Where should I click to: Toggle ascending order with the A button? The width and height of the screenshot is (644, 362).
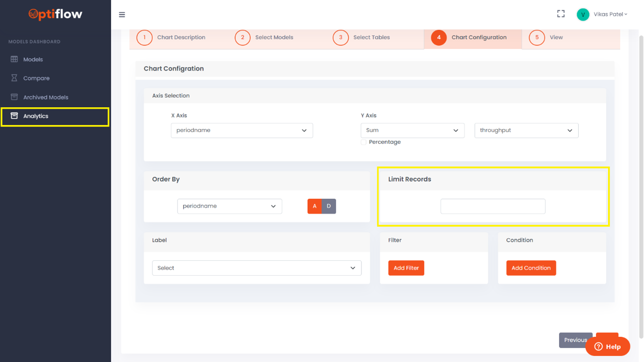click(314, 206)
